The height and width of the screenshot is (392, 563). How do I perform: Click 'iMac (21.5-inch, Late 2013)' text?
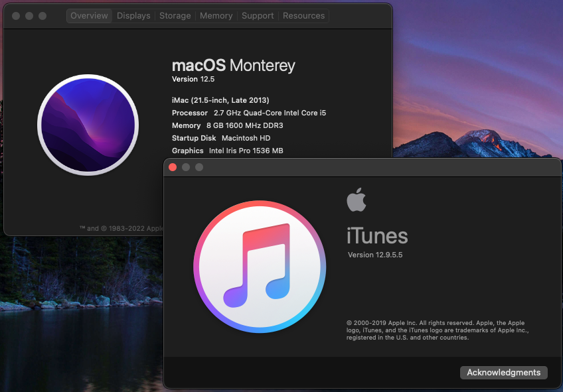pos(220,100)
